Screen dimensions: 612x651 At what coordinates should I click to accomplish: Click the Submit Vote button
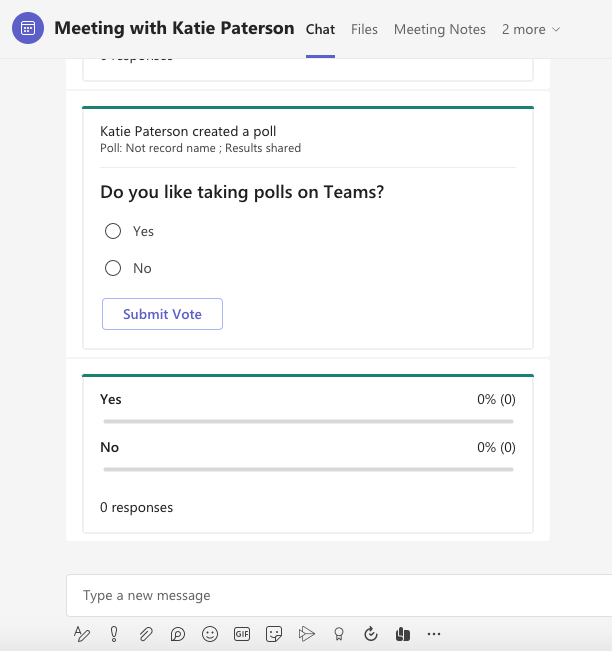click(162, 314)
